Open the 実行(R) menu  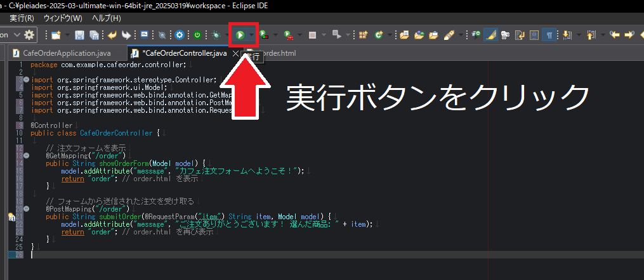22,18
